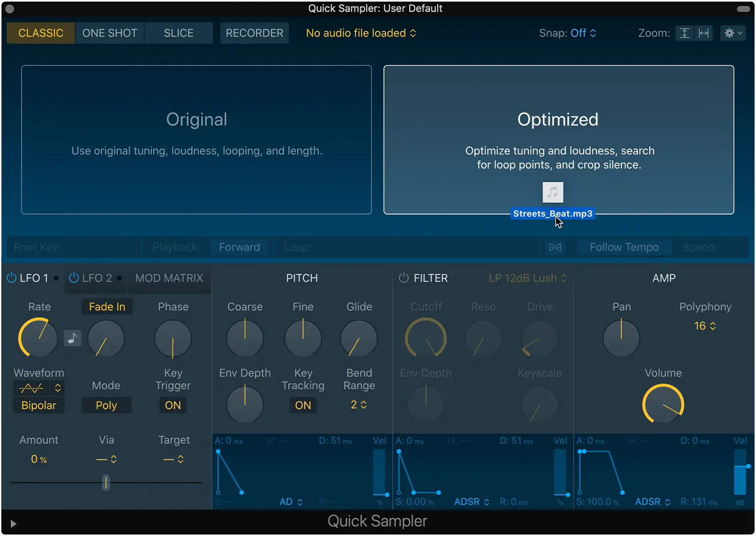The height and width of the screenshot is (536, 756).
Task: Click the play triangle at bottom left
Action: [x=13, y=524]
